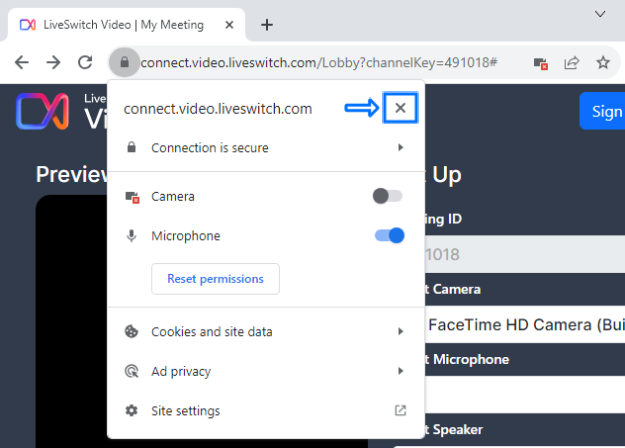The image size is (625, 448).
Task: Expand Connection is secure details
Action: point(266,148)
